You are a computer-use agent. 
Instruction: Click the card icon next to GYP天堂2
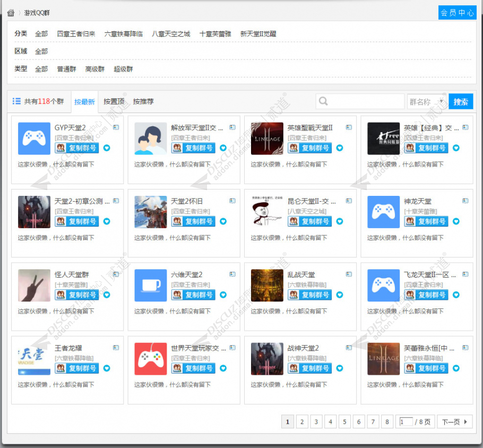pyautogui.click(x=116, y=127)
